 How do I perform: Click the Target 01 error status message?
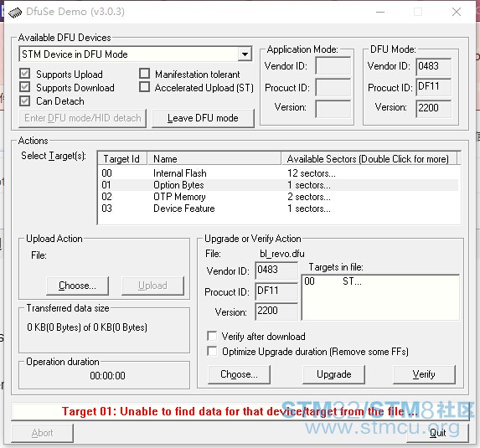(240, 412)
